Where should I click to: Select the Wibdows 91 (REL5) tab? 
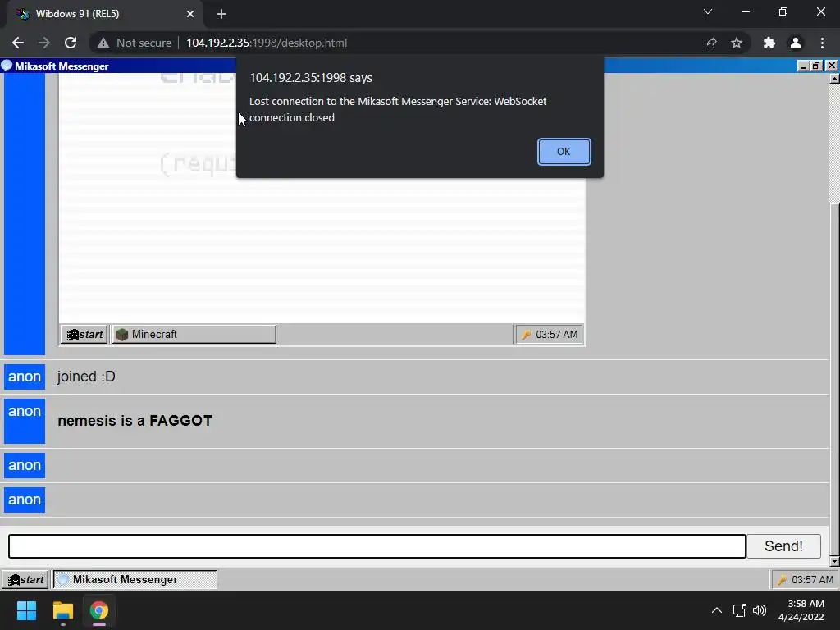click(104, 14)
